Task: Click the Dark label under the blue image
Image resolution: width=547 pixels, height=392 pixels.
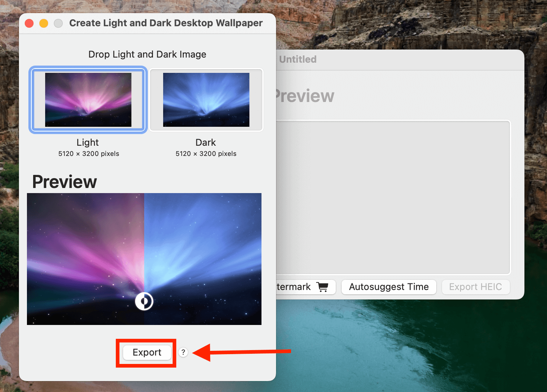Action: click(x=206, y=142)
